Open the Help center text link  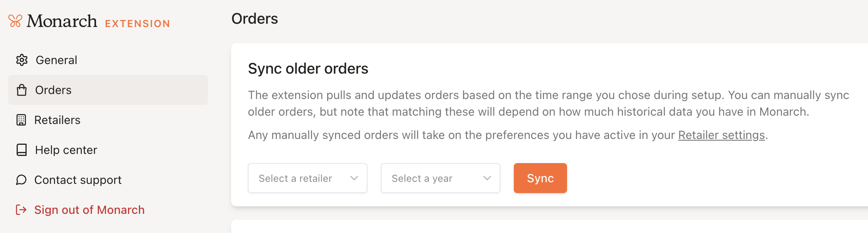pyautogui.click(x=66, y=150)
